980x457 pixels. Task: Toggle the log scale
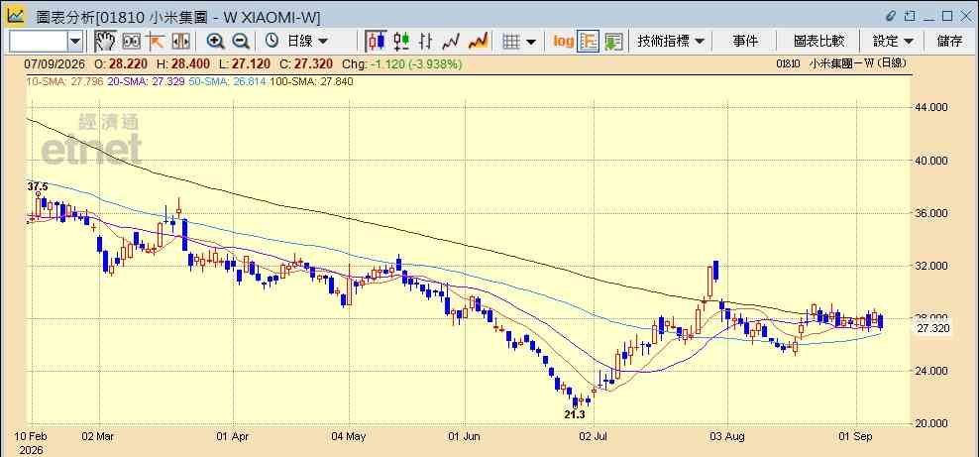(x=563, y=42)
